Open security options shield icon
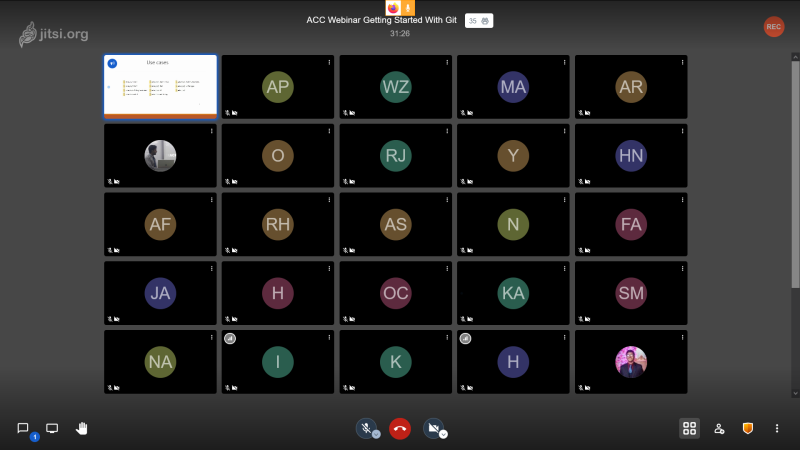Screen dimensions: 800x450 [x=748, y=428]
